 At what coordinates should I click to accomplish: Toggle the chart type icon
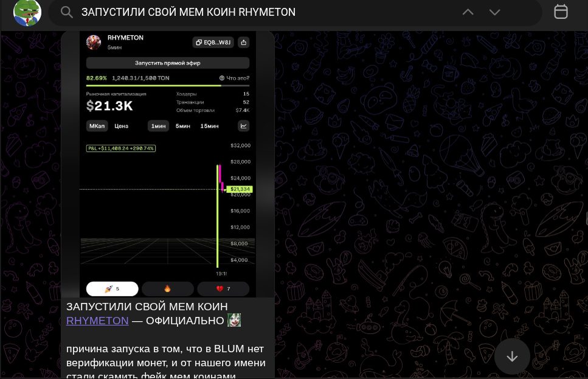[x=244, y=126]
